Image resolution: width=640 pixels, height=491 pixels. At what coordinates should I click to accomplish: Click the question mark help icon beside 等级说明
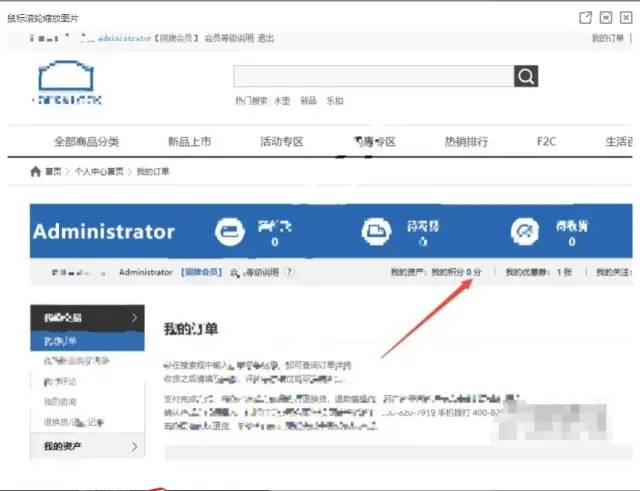pyautogui.click(x=289, y=272)
